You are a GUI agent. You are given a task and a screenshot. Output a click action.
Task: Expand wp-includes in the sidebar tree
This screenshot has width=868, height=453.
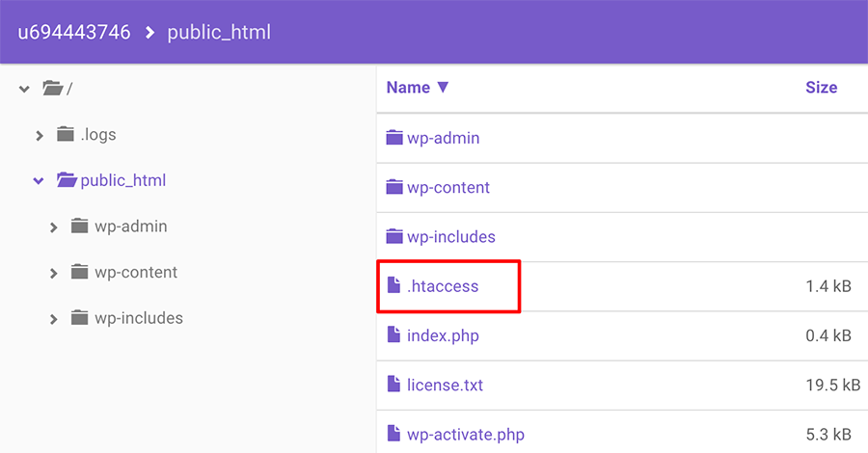pos(54,318)
